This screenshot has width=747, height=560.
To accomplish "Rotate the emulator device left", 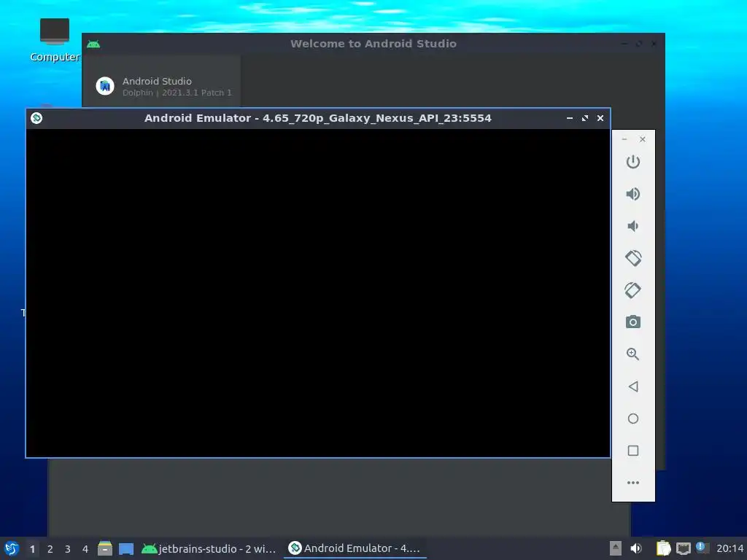I will (632, 258).
